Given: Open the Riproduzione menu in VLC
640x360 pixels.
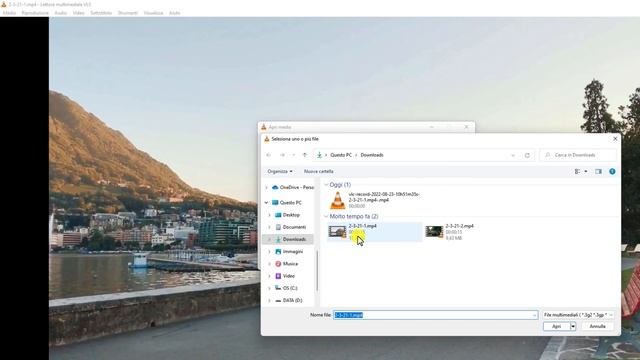Looking at the screenshot, I should (x=35, y=13).
